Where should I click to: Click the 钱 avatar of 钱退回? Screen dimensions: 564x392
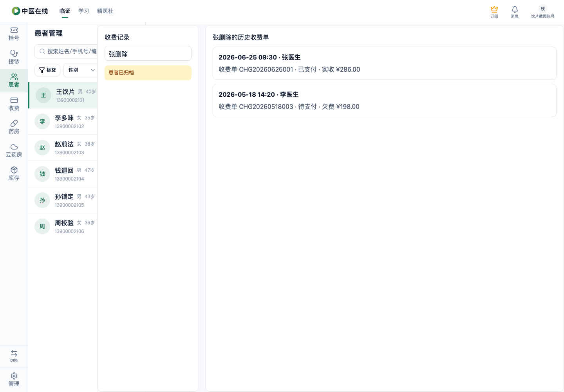(x=42, y=174)
